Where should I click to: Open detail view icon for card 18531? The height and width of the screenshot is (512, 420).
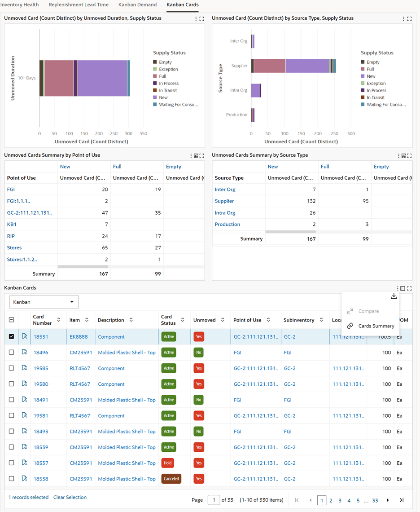[25, 336]
